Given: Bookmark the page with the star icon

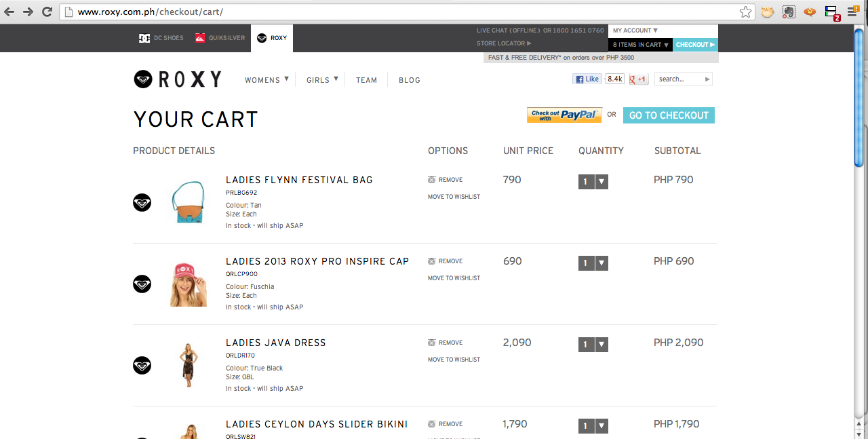Looking at the screenshot, I should (745, 12).
